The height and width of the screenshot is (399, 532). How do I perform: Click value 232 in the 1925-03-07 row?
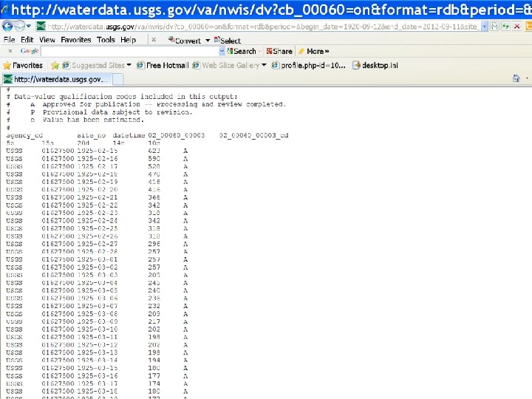point(154,306)
